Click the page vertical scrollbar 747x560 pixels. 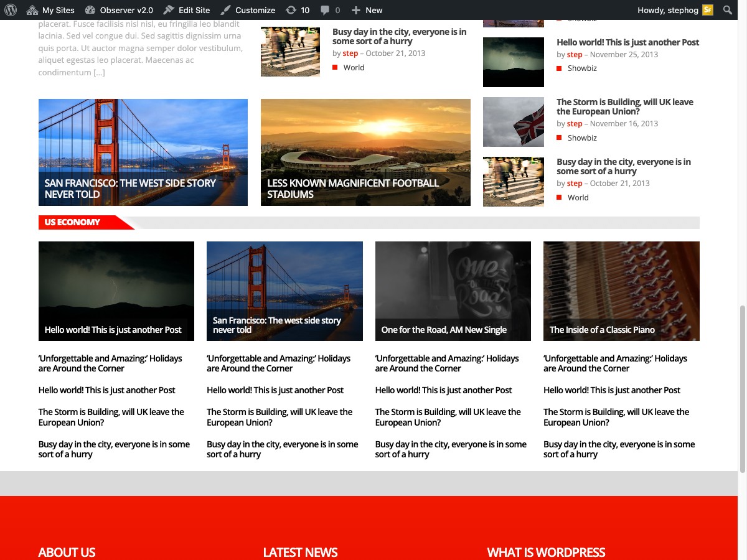(x=742, y=386)
